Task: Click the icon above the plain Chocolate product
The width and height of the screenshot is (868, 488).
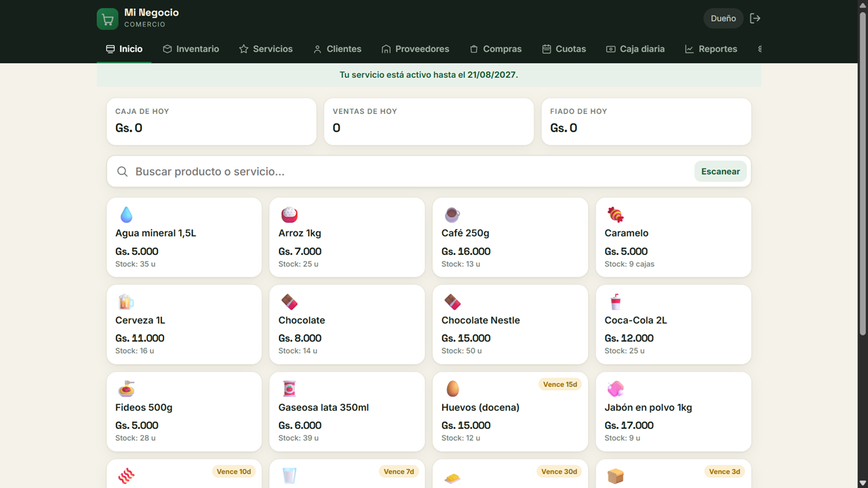Action: (x=290, y=302)
